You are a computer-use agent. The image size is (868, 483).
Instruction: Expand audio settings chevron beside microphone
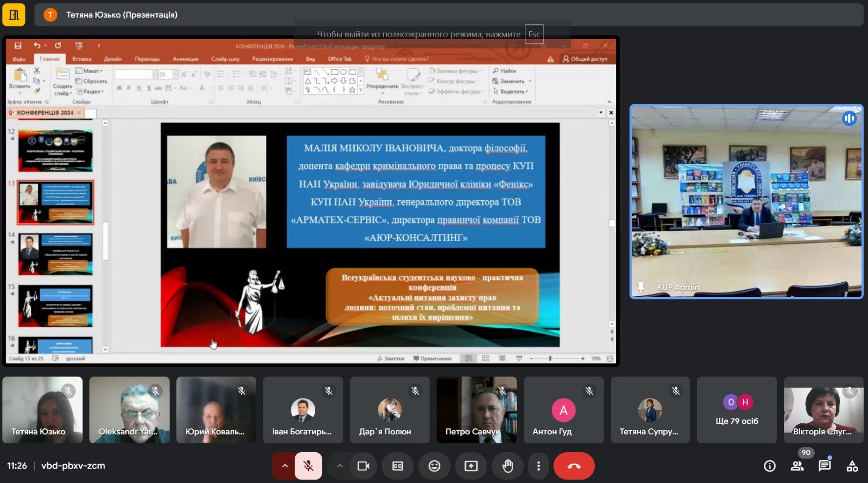point(285,466)
